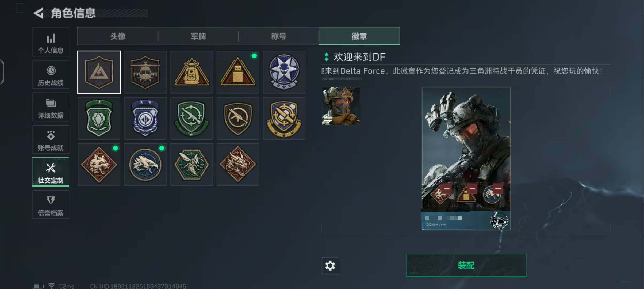
Task: Click the soldier avatar thumbnail
Action: click(341, 106)
